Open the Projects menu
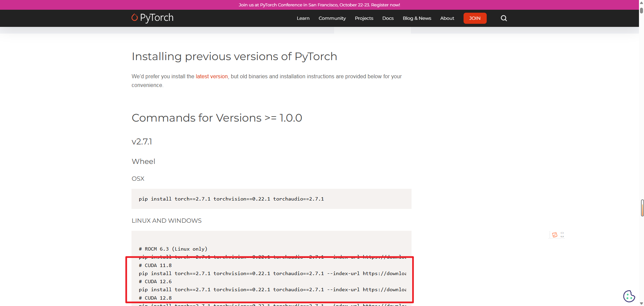 pos(364,18)
